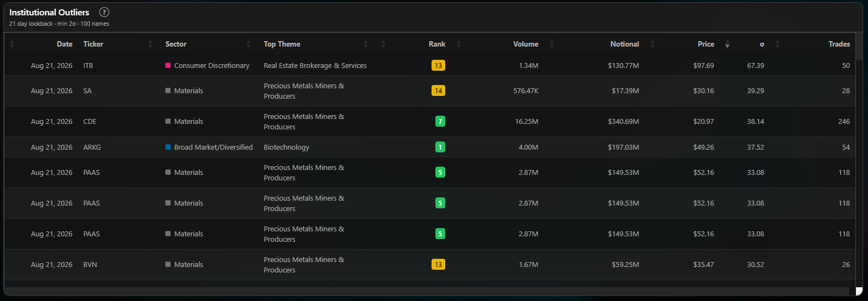Viewport: 868px width, 301px height.
Task: Click the 576.47K volume value
Action: coord(525,90)
